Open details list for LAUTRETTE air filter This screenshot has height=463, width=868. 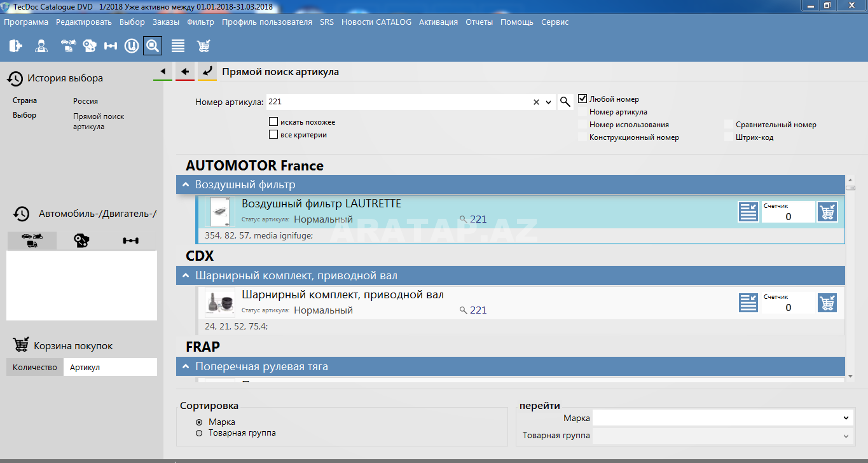748,212
